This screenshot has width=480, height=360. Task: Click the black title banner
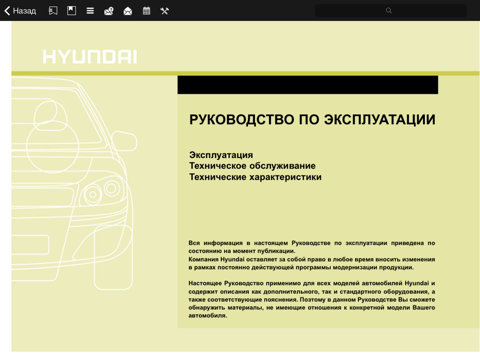coord(308,85)
